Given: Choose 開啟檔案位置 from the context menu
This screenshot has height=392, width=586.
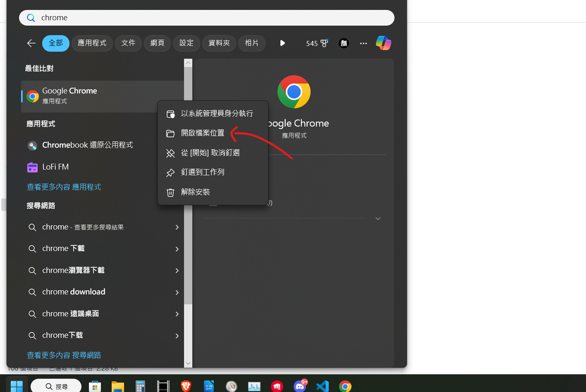Looking at the screenshot, I should [213, 133].
